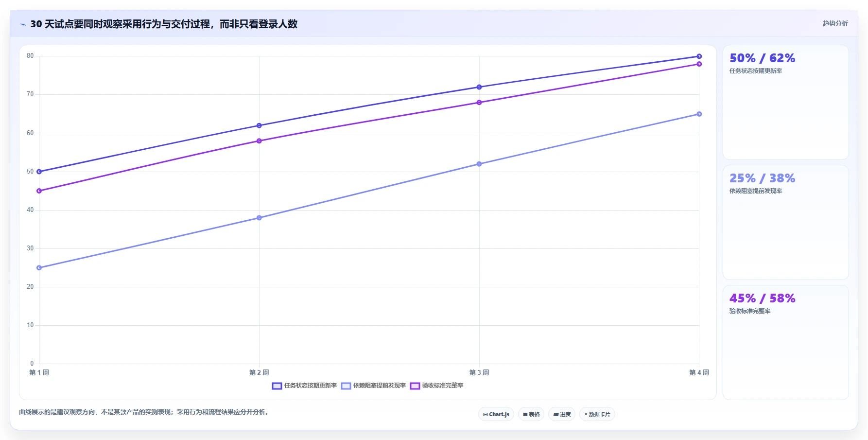Click the 数据卡片 chip

597,414
